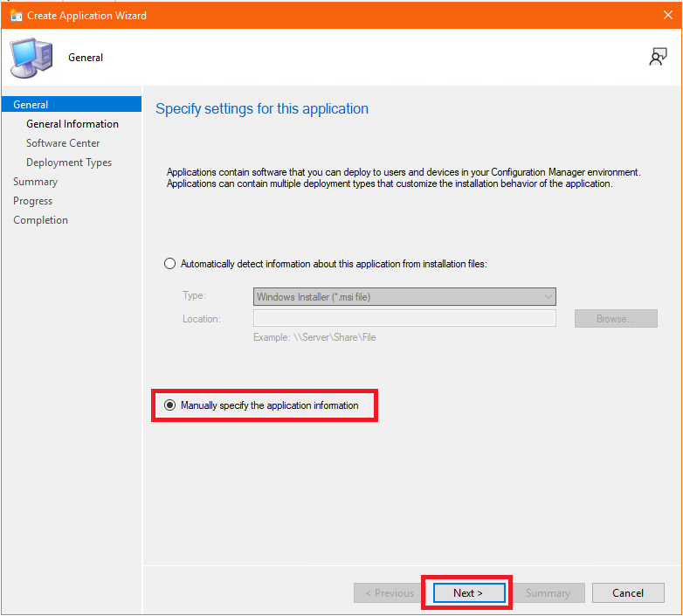Click the computer icon in the header
Image resolution: width=683 pixels, height=616 pixels.
click(x=31, y=58)
